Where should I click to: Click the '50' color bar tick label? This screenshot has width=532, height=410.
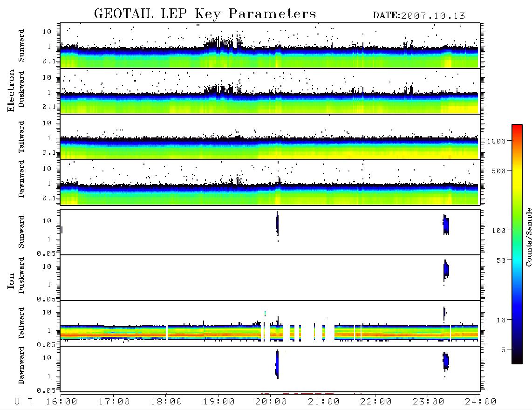[x=501, y=260]
